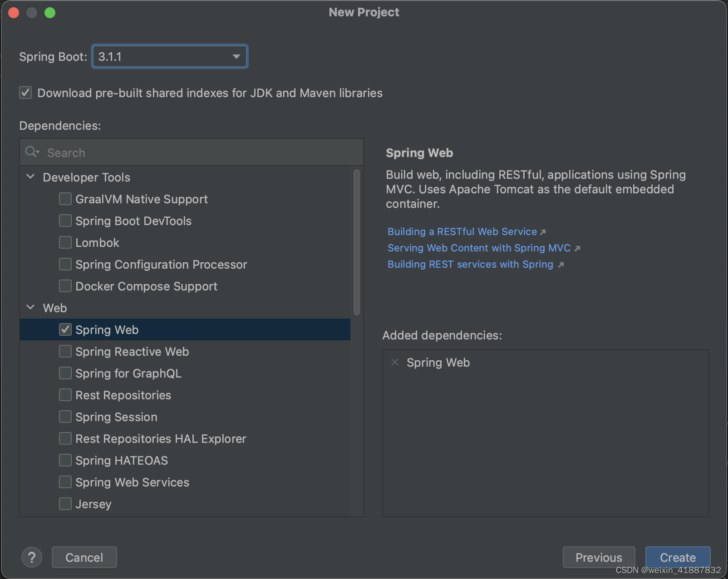
Task: Toggle Download pre-built shared indexes checkbox
Action: tap(25, 93)
